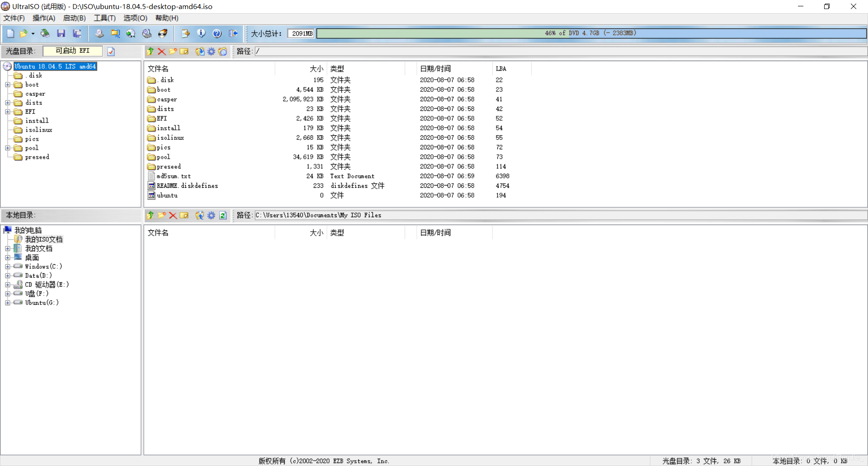868x466 pixels.
Task: Click gear settings icon in disc toolbar
Action: (x=211, y=52)
